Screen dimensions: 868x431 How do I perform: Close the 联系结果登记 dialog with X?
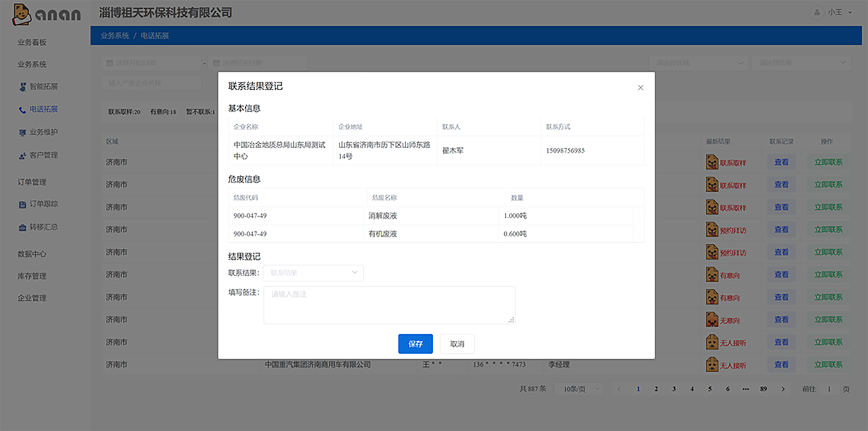coord(640,88)
